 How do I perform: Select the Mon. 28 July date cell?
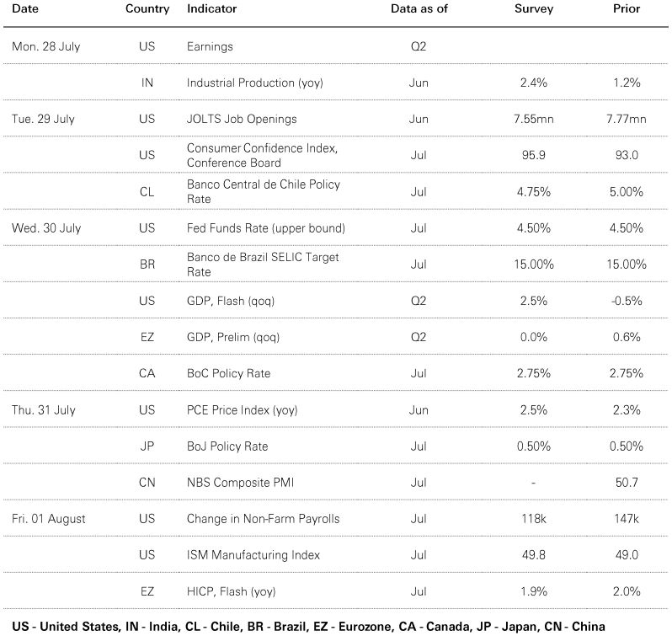tap(45, 46)
